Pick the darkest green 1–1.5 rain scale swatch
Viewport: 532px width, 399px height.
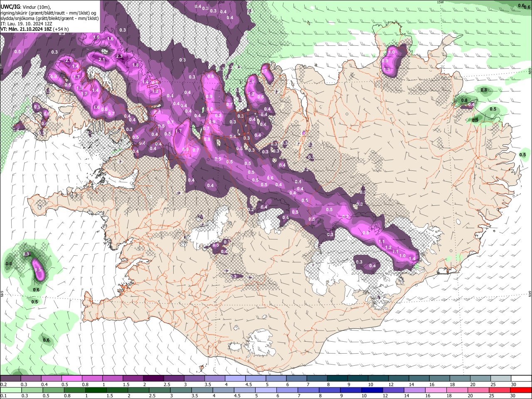tap(96, 390)
